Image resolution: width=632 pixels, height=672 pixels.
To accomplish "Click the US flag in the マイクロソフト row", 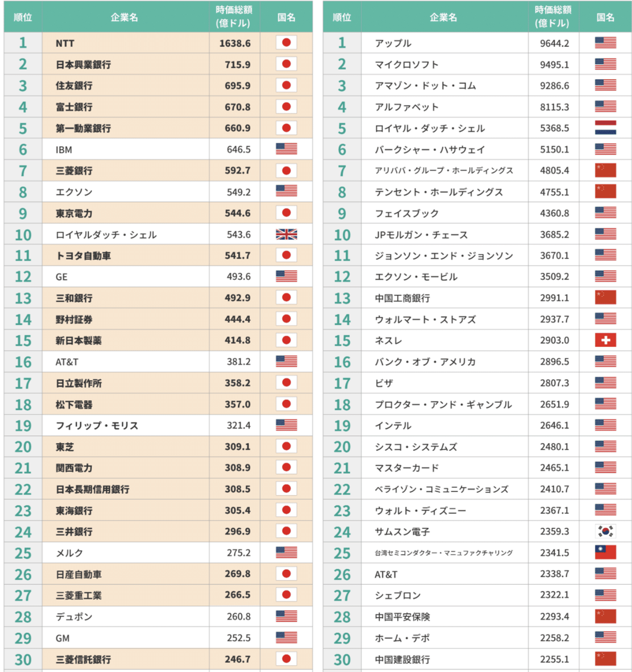I will tap(606, 64).
